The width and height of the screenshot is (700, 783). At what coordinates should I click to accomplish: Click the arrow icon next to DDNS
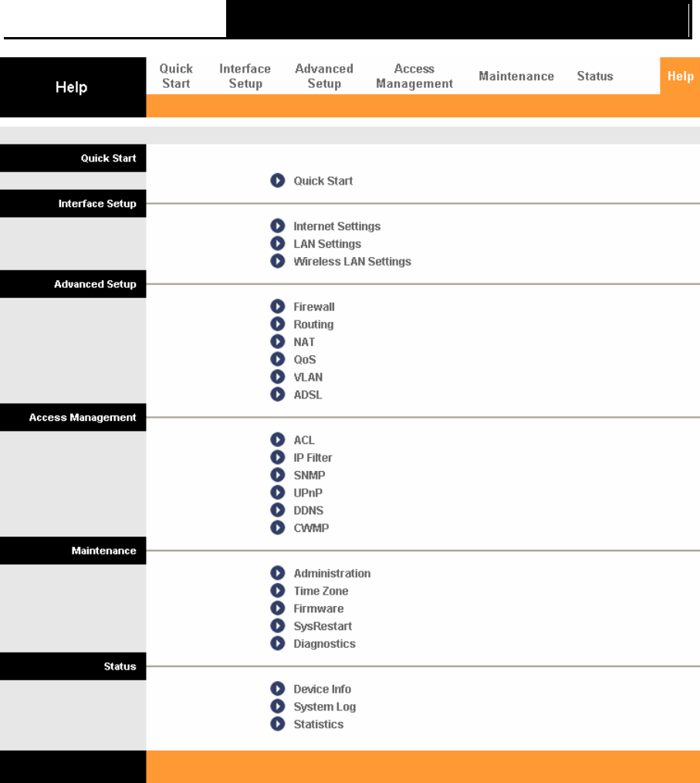pyautogui.click(x=277, y=510)
